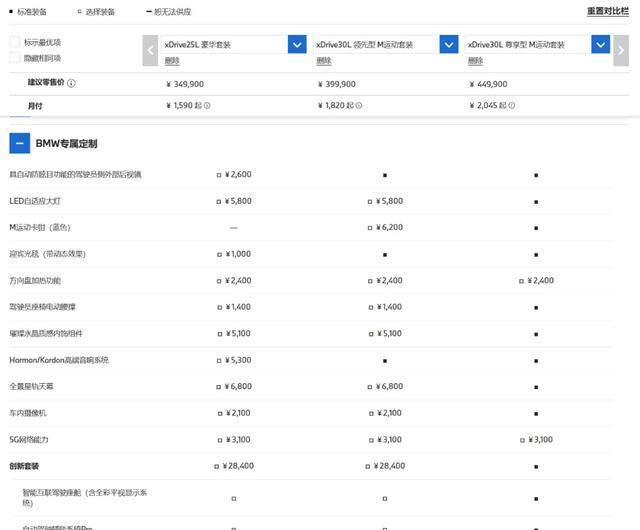Click the ¥6,200 M运动卡钳 option
Screen dimensions: 640x530
pos(385,227)
